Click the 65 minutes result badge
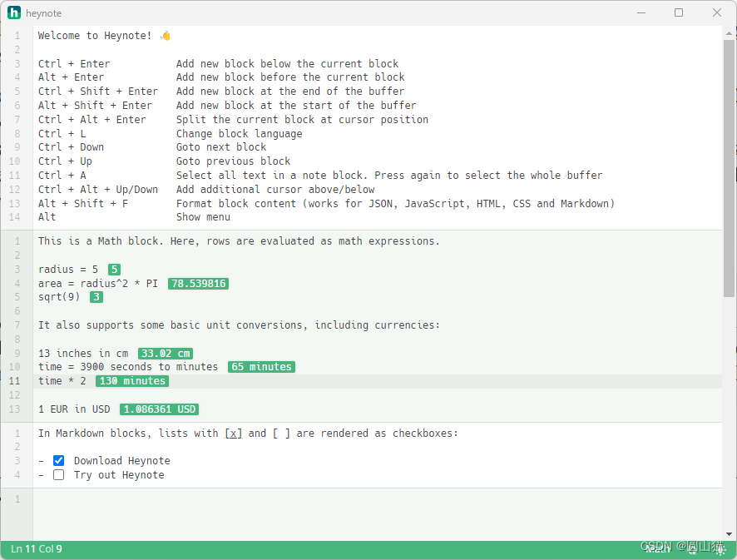Image resolution: width=737 pixels, height=560 pixels. point(261,367)
